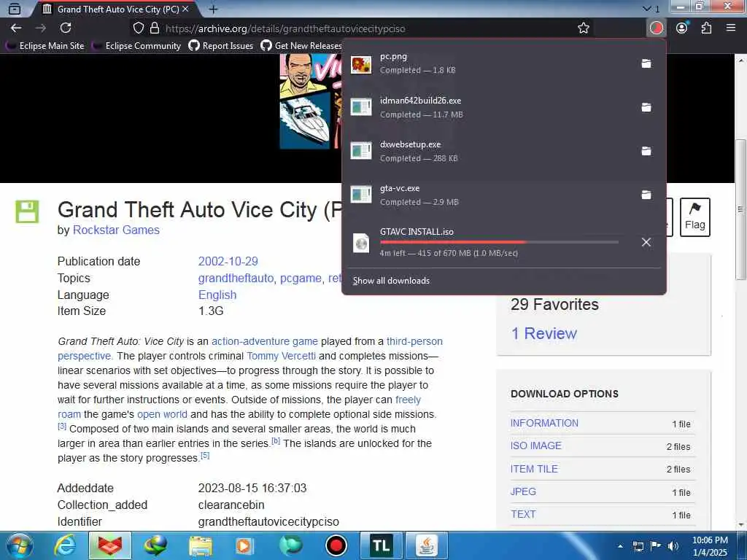The image size is (747, 560).
Task: Open the taskbar clock showing 10:06 PM
Action: pyautogui.click(x=709, y=546)
